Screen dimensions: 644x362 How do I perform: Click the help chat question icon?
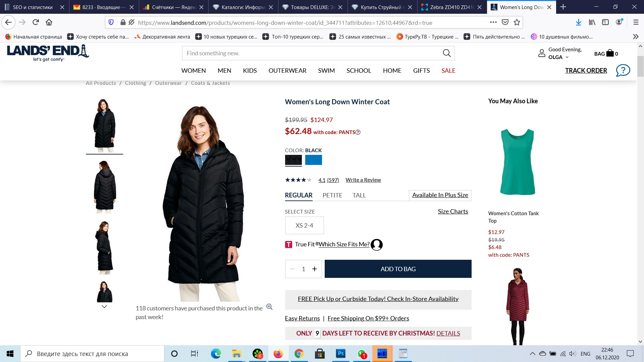point(623,70)
